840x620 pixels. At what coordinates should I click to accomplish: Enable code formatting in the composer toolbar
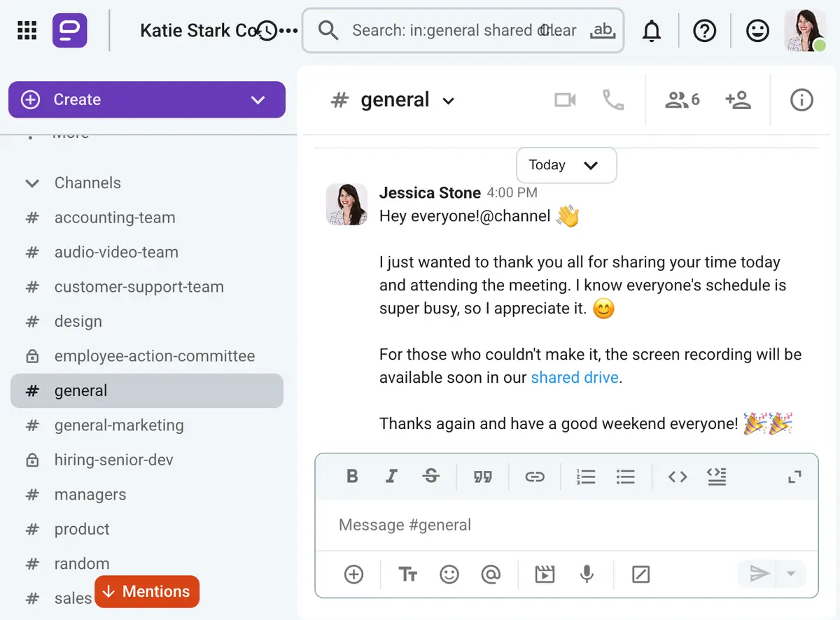click(x=677, y=477)
